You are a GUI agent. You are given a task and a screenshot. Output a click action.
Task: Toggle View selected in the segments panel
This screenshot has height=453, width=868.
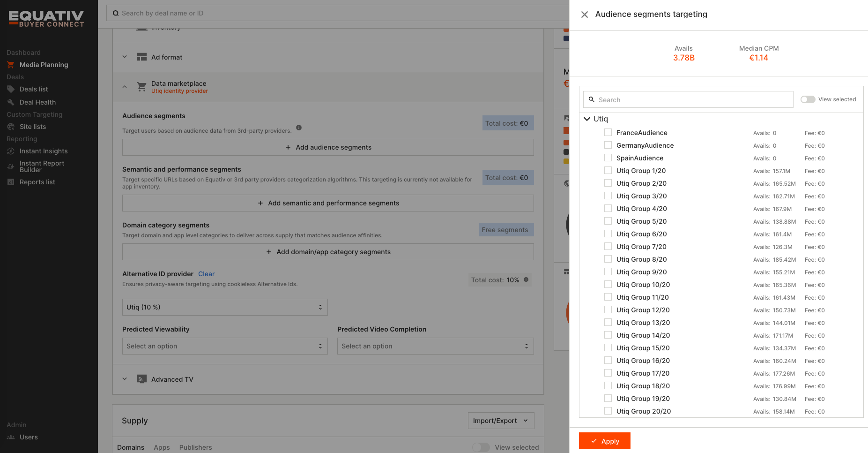click(x=808, y=99)
